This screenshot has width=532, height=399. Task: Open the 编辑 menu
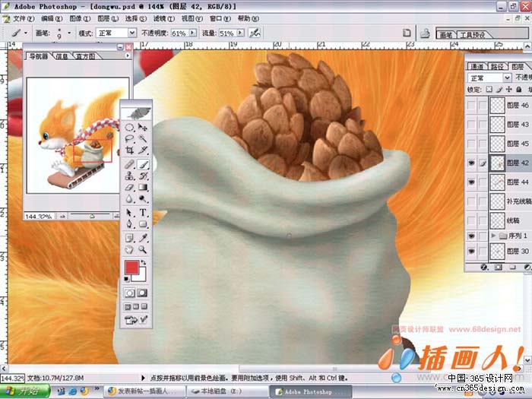52,19
